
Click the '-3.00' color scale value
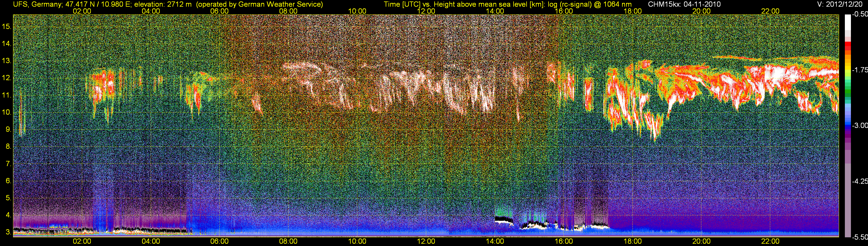860,125
